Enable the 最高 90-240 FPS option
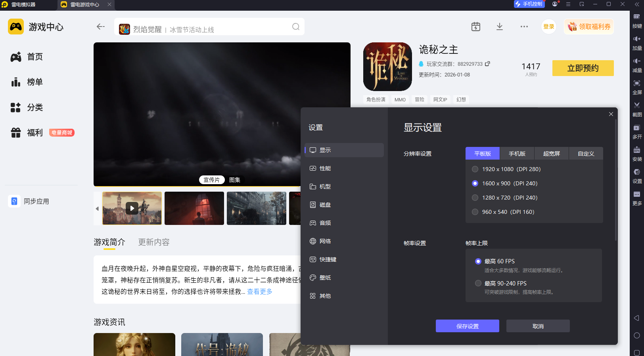644x356 pixels. [x=478, y=283]
